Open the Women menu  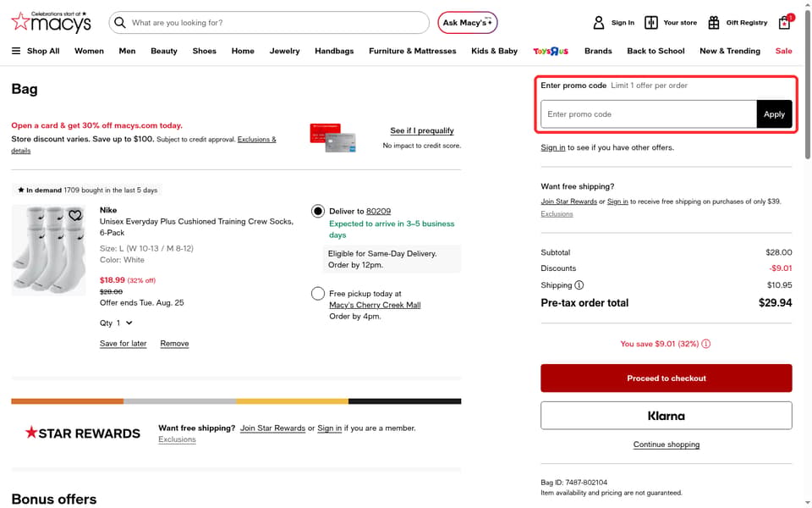point(89,51)
